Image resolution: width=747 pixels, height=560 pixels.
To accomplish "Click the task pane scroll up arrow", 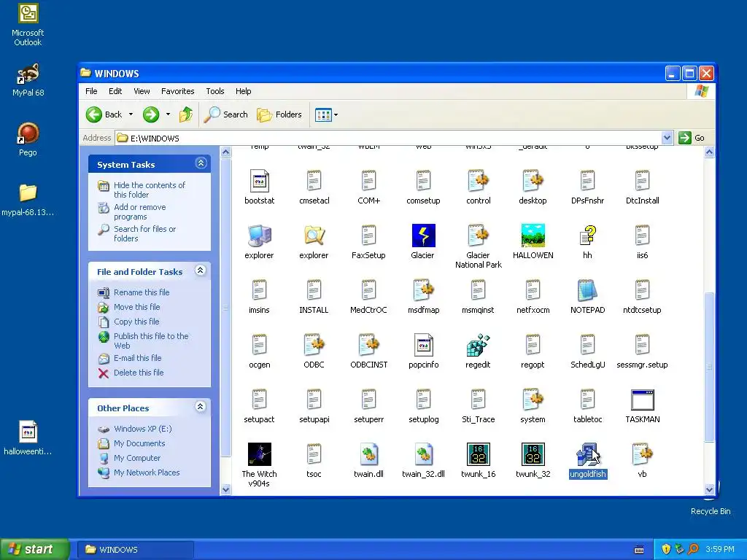I will (226, 152).
